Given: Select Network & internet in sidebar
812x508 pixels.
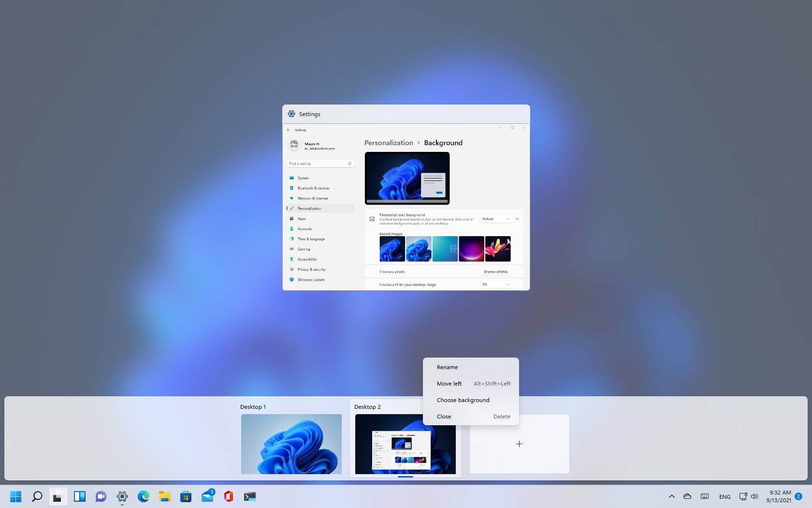Looking at the screenshot, I should click(x=313, y=198).
